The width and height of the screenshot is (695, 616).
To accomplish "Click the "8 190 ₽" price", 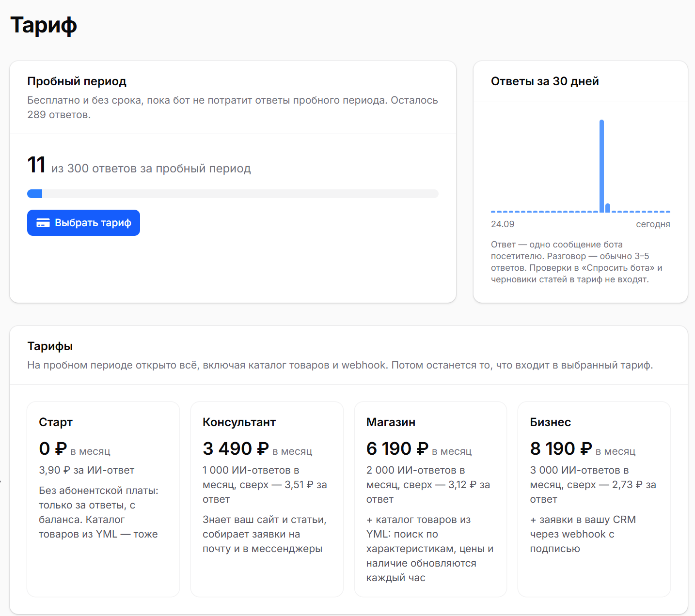I will 561,449.
